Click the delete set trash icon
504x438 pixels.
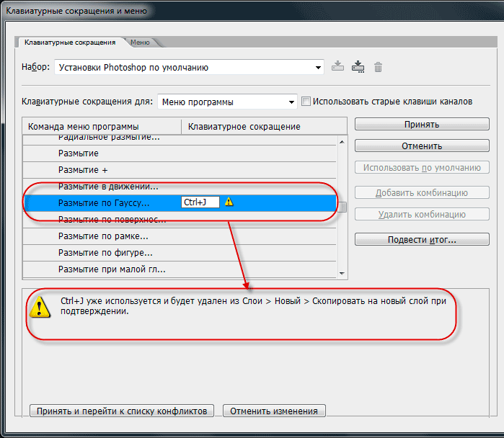tap(378, 67)
